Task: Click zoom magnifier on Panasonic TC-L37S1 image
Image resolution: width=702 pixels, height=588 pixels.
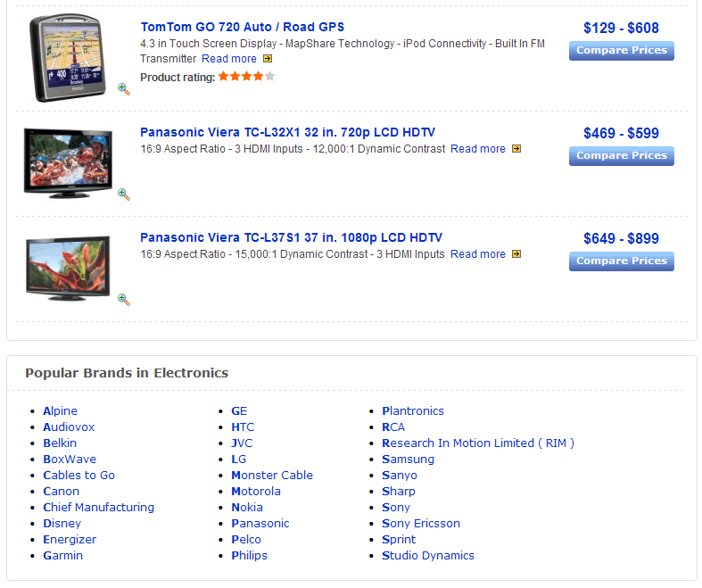Action: coord(124,300)
